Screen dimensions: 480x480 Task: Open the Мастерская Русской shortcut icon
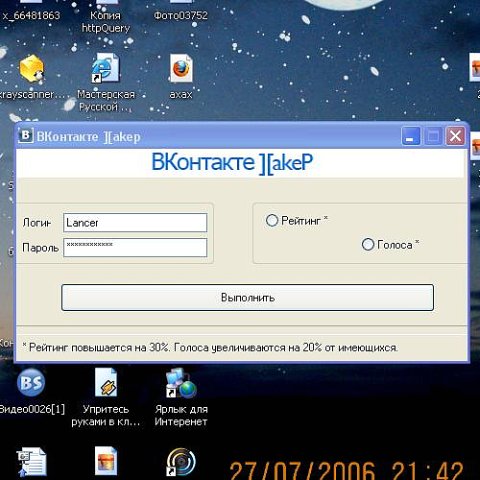[106, 68]
